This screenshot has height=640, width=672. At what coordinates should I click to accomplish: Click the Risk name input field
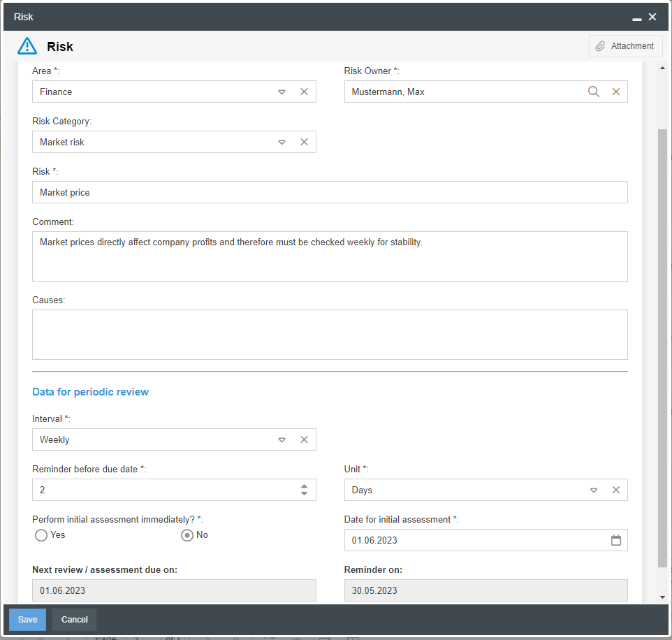click(330, 192)
